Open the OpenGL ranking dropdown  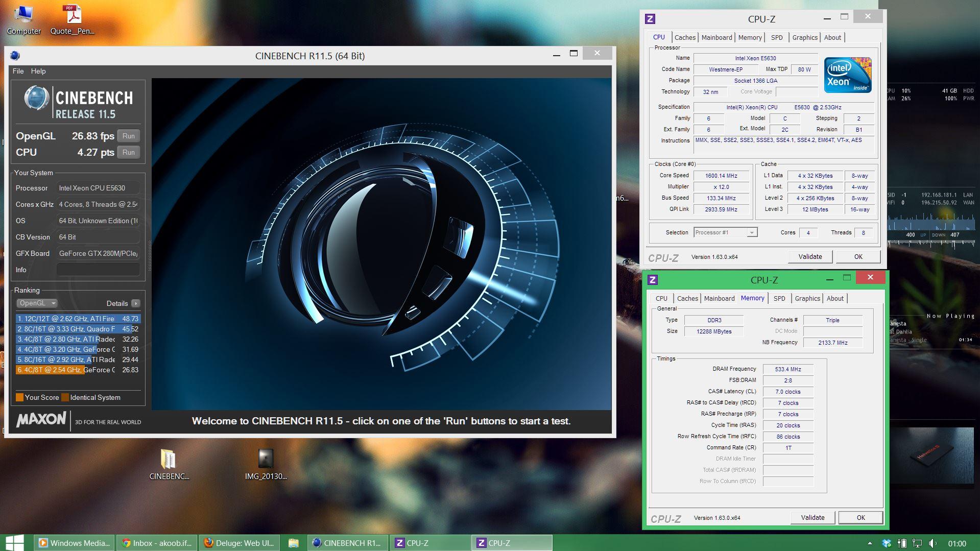pos(37,303)
